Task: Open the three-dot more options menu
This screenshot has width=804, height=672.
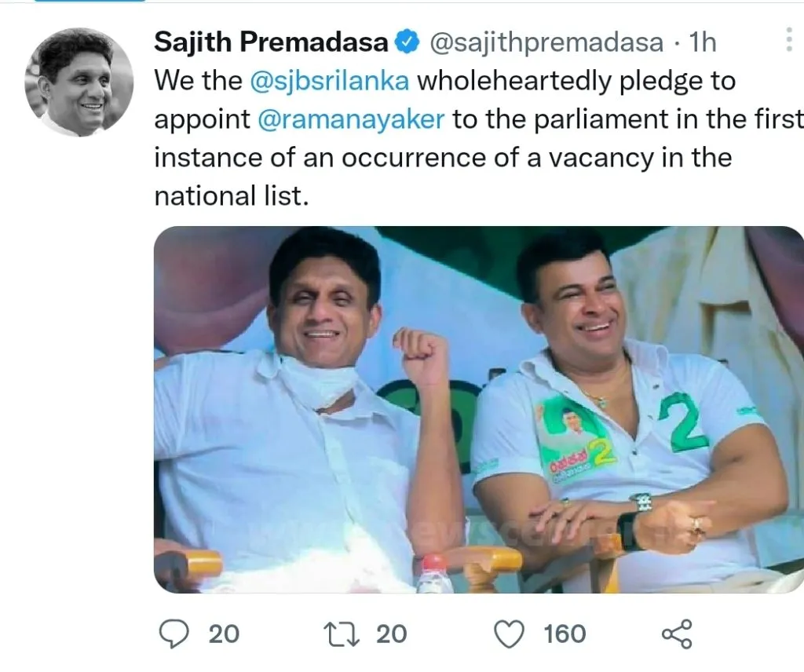Action: 789,39
